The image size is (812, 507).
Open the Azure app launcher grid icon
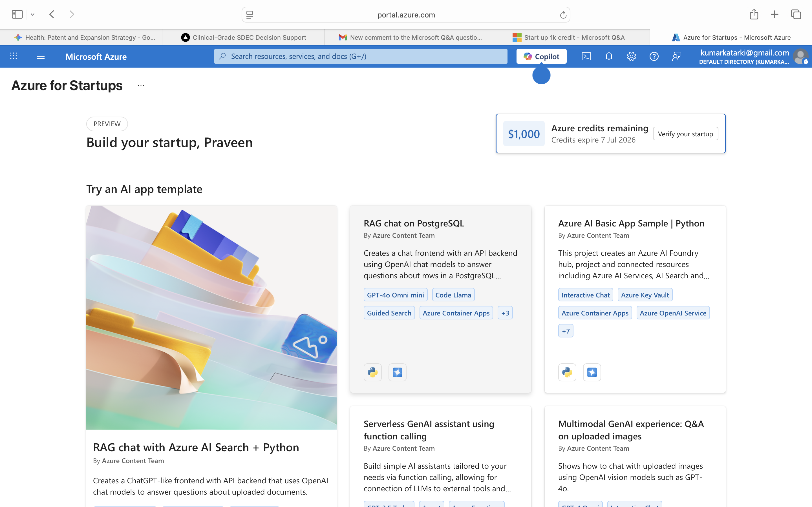(x=14, y=56)
